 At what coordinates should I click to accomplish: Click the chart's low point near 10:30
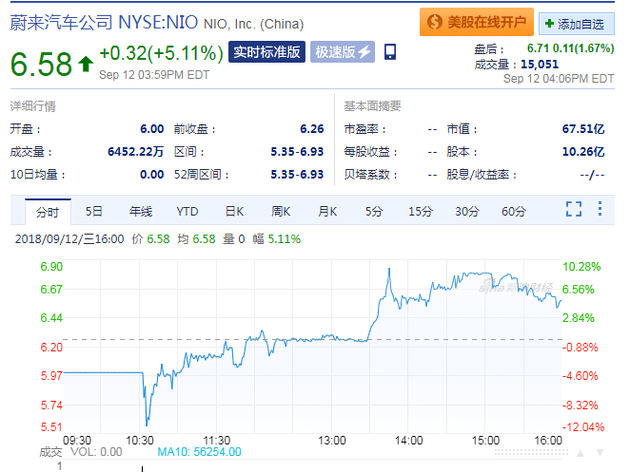pyautogui.click(x=147, y=424)
